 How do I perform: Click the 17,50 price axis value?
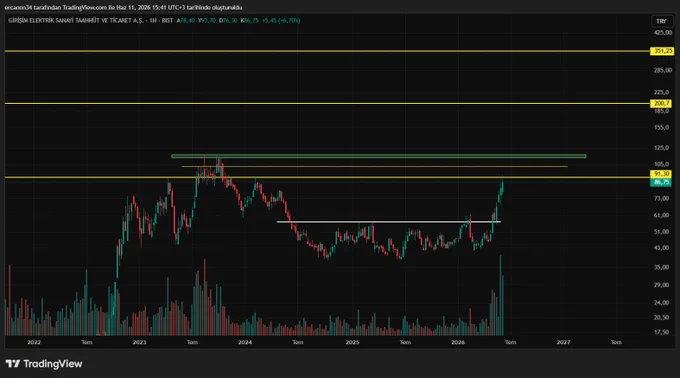tap(661, 332)
